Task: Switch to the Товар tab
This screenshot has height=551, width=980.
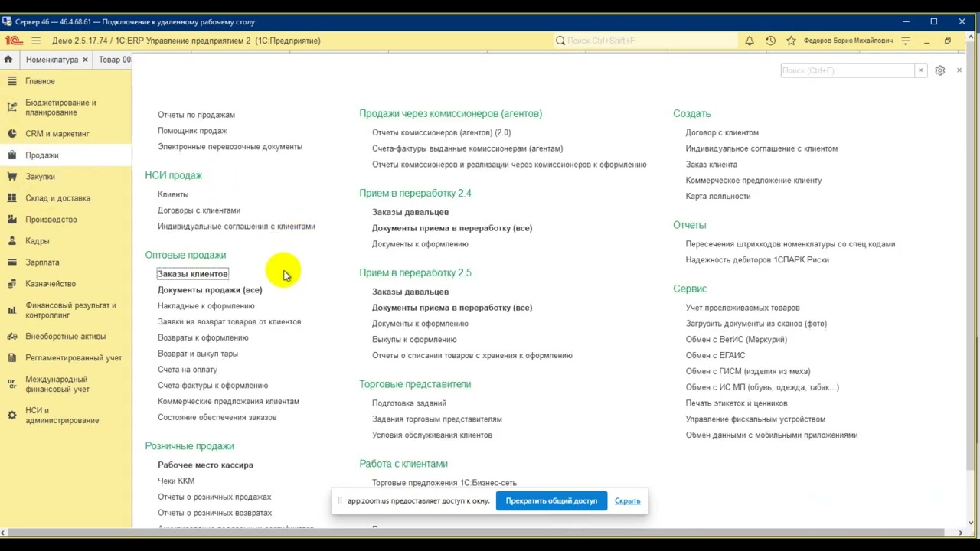Action: tap(113, 60)
